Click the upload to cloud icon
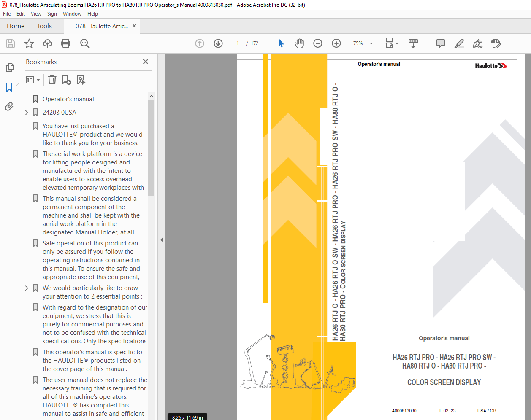531x420 pixels. 48,43
